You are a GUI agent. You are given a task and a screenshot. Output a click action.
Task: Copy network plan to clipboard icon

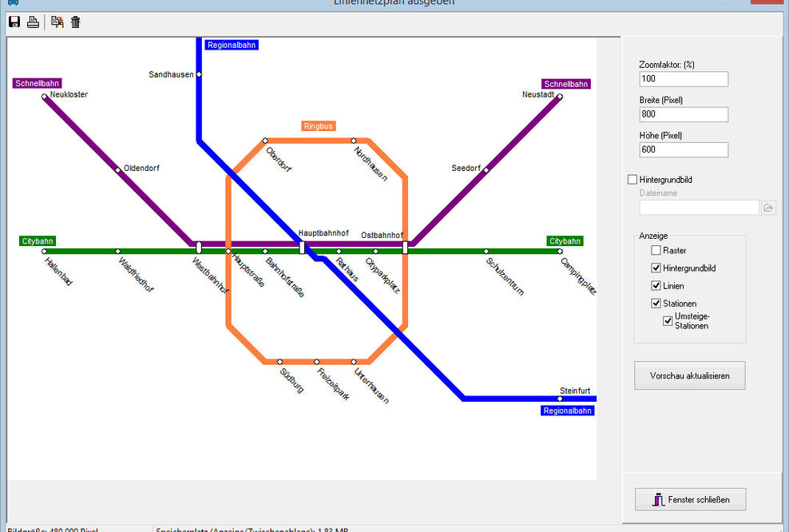(57, 22)
